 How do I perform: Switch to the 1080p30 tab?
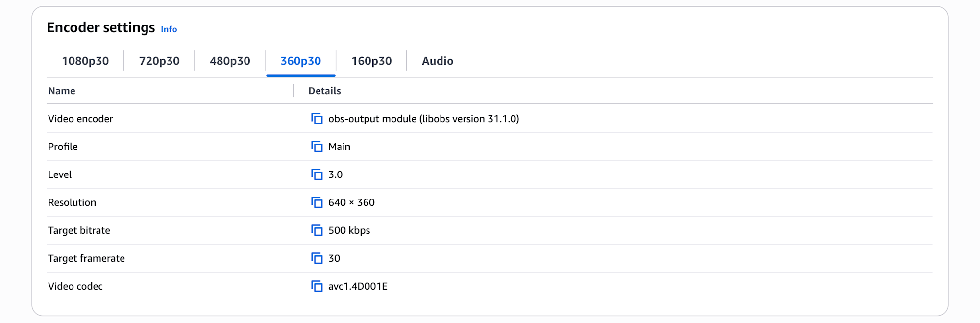(85, 61)
